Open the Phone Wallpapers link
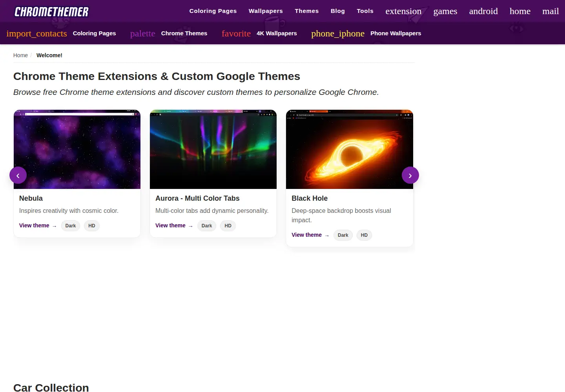The image size is (565, 392). click(x=396, y=33)
